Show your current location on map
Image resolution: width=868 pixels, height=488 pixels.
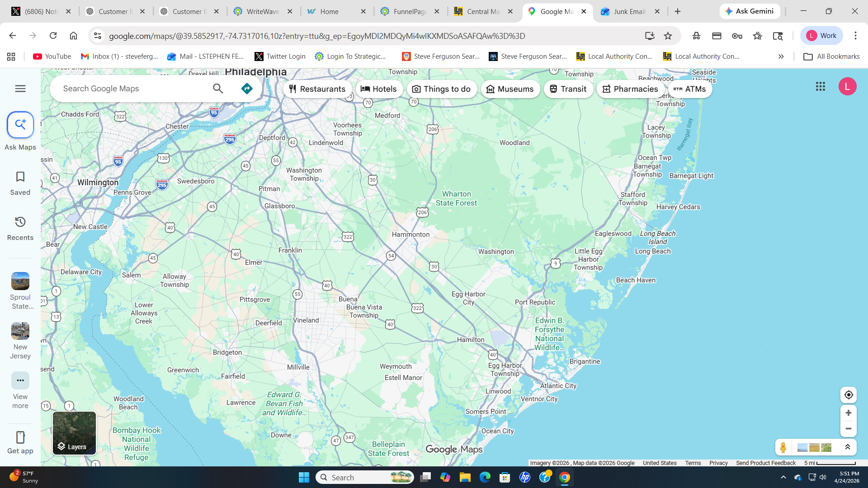point(849,395)
